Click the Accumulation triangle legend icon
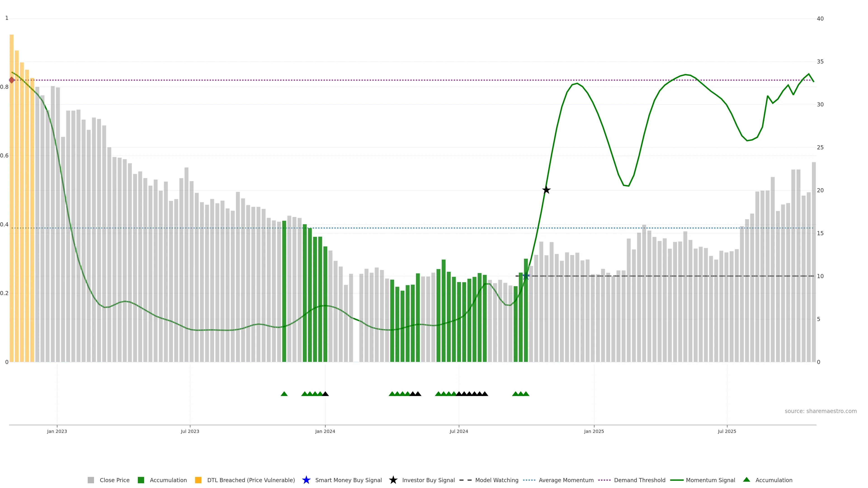This screenshot has width=868, height=488. [747, 480]
